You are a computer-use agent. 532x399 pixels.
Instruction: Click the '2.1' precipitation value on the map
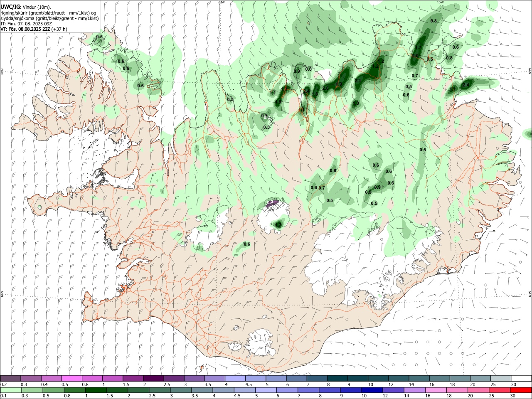tap(358, 81)
